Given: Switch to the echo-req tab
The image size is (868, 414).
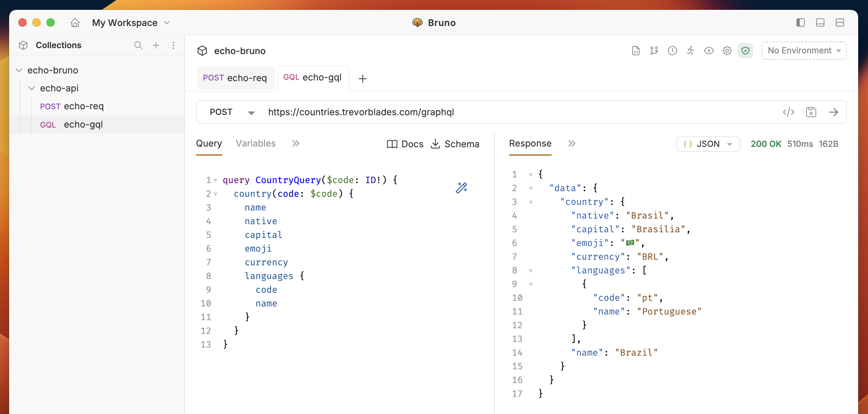Looking at the screenshot, I should [236, 78].
